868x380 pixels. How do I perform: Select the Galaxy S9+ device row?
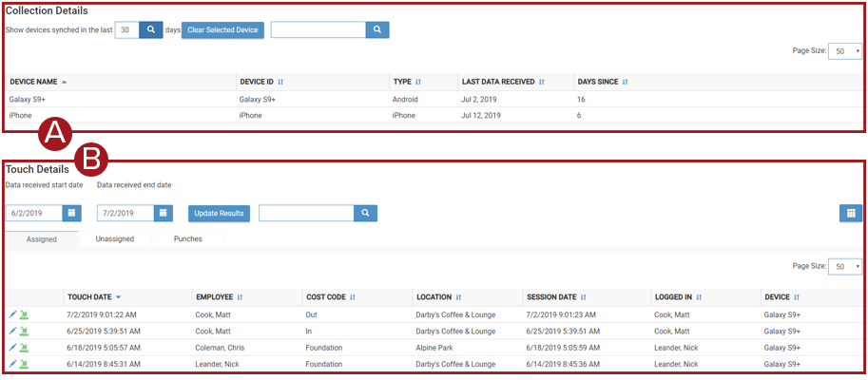pyautogui.click(x=434, y=100)
